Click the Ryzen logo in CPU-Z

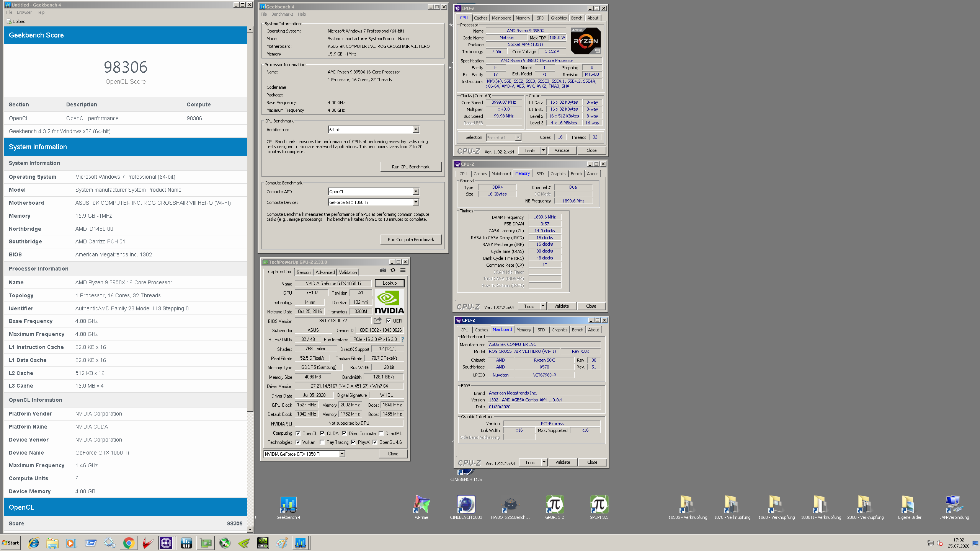[x=586, y=41]
